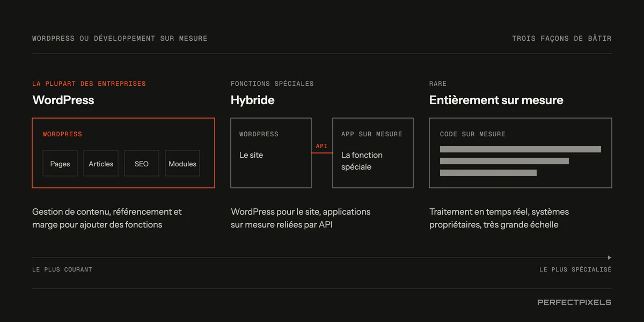The image size is (644, 322).
Task: Click the Pages box in the WordPress card
Action: click(x=60, y=163)
